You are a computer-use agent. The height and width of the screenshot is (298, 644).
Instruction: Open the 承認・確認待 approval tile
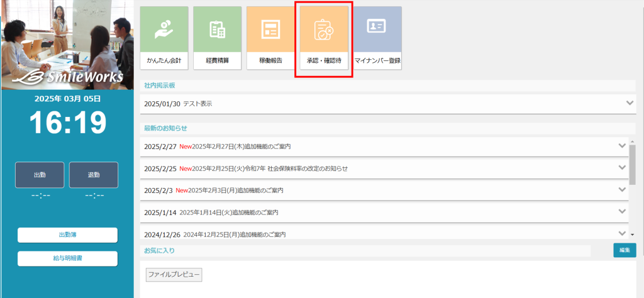[324, 38]
